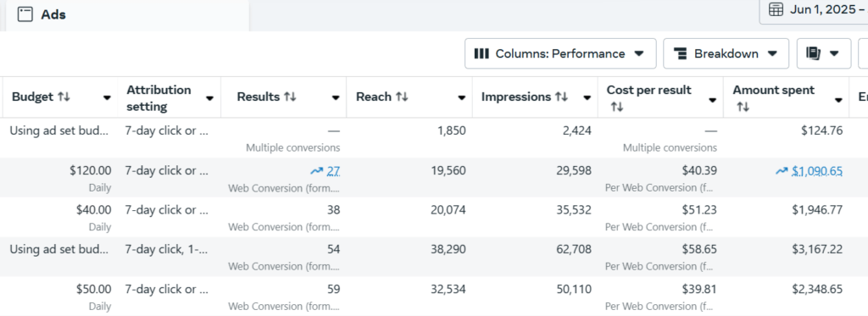
Task: Expand Attribution setting column options caret
Action: (x=210, y=98)
